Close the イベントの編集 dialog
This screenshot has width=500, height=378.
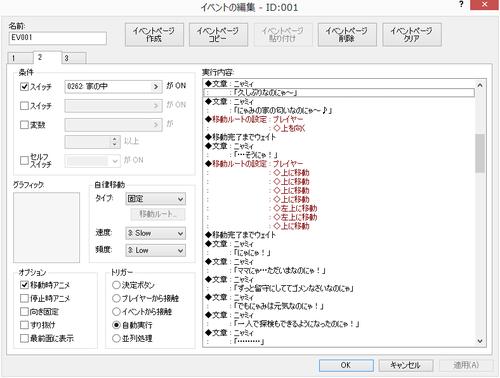pyautogui.click(x=485, y=5)
